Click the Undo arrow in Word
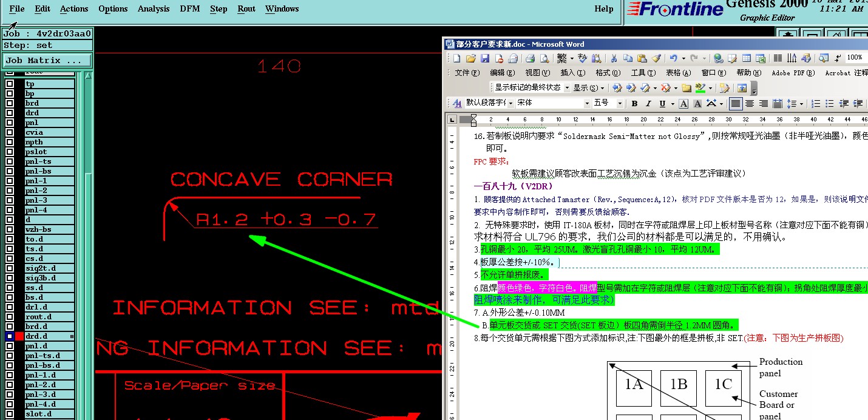The width and height of the screenshot is (868, 420). pyautogui.click(x=673, y=58)
